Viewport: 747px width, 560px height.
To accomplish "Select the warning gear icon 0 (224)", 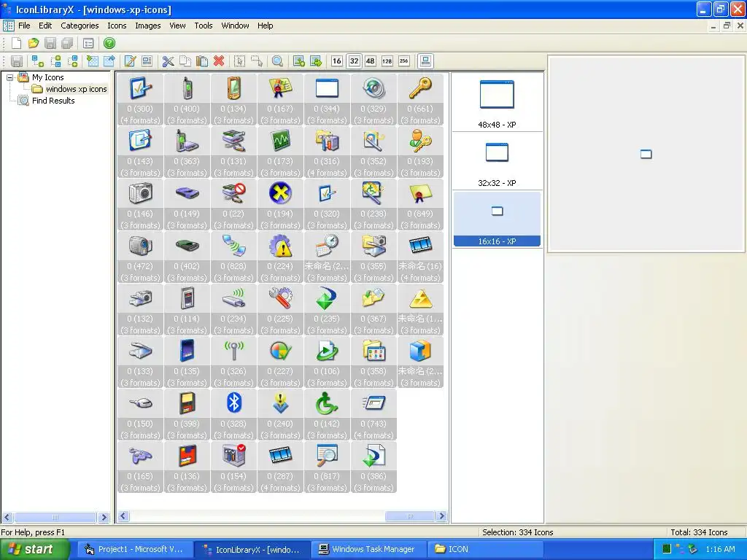I will click(281, 257).
